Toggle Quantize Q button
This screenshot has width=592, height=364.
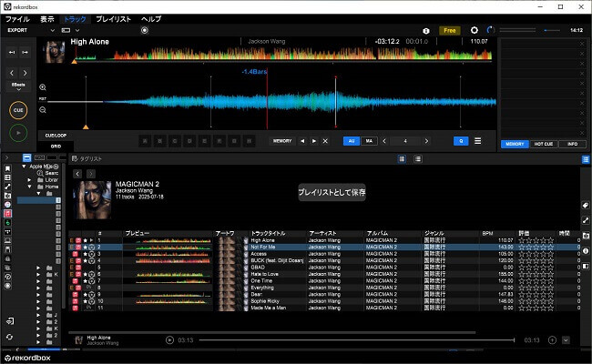(x=461, y=141)
